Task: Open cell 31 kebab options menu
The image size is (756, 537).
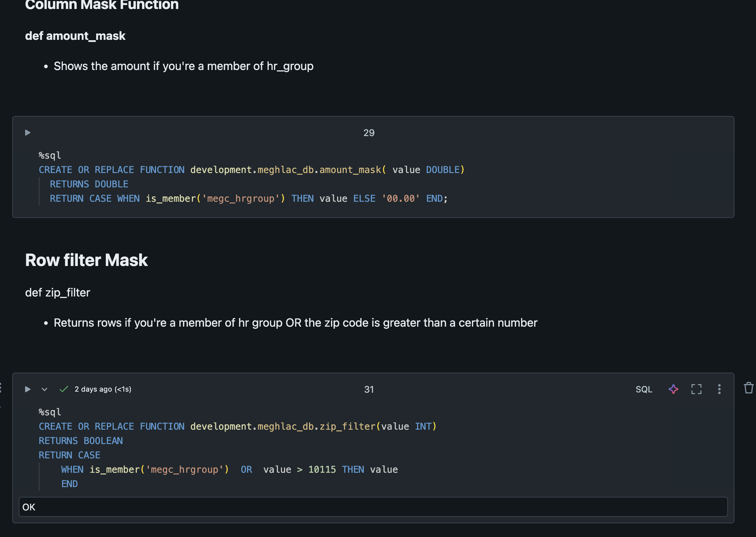Action: 719,389
